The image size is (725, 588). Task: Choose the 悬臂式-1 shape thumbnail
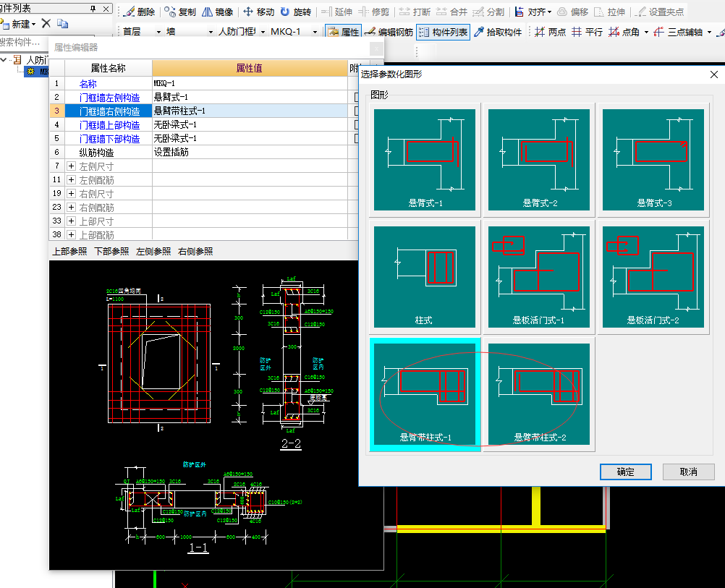click(x=425, y=160)
